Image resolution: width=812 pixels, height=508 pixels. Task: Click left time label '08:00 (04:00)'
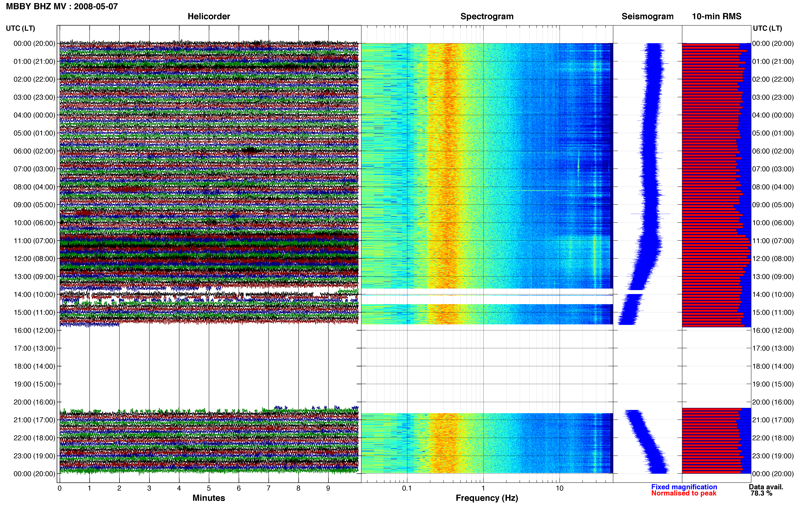[x=34, y=187]
